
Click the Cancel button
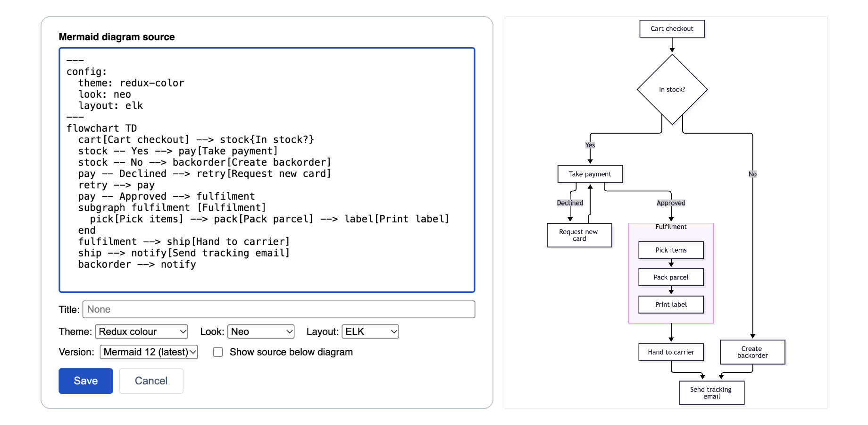tap(151, 381)
